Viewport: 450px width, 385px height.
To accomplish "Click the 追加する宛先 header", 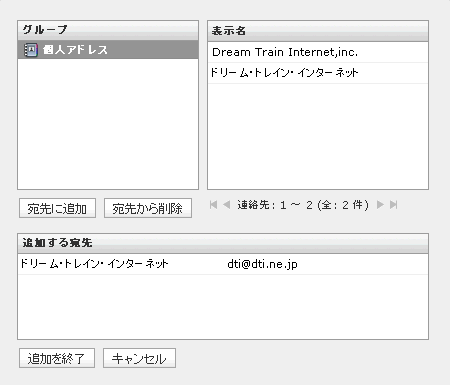I will point(223,243).
